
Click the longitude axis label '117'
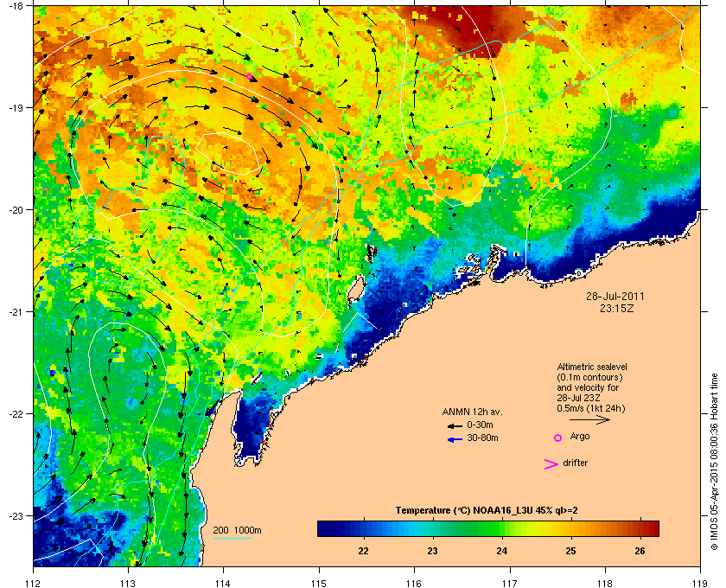pyautogui.click(x=509, y=583)
